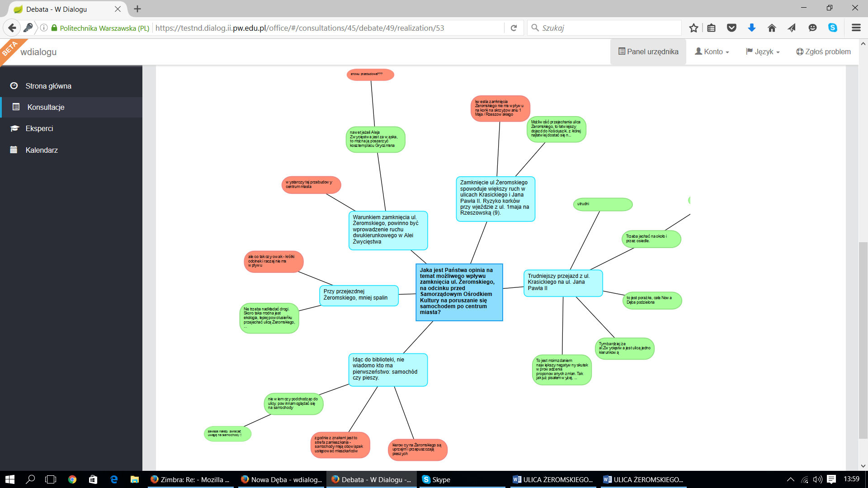The image size is (868, 488).
Task: Open the Firefox hamburger menu
Action: pyautogui.click(x=856, y=28)
